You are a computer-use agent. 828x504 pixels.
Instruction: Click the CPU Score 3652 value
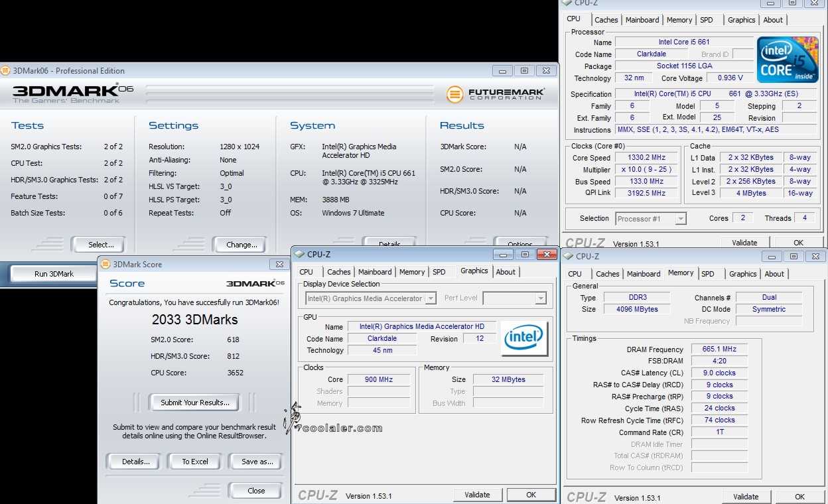tap(235, 373)
